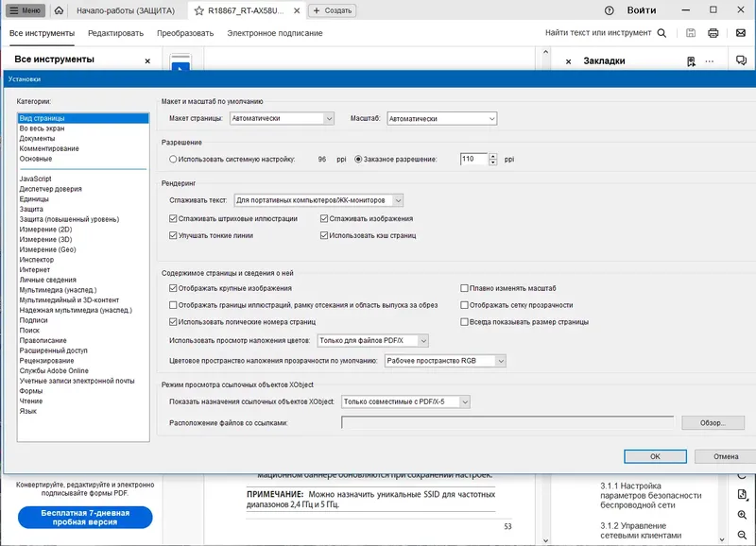The width and height of the screenshot is (756, 546).
Task: Open Редактировать menu tab
Action: 115,33
